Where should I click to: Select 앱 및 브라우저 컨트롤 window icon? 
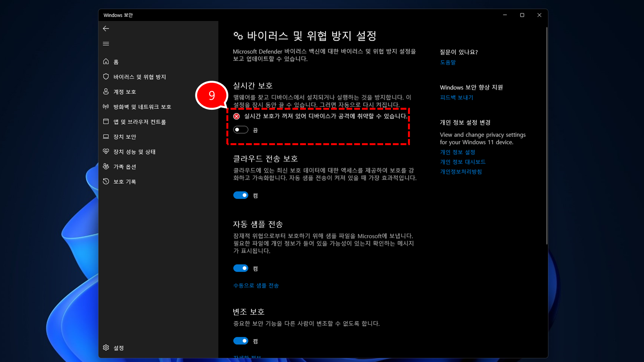click(x=106, y=122)
